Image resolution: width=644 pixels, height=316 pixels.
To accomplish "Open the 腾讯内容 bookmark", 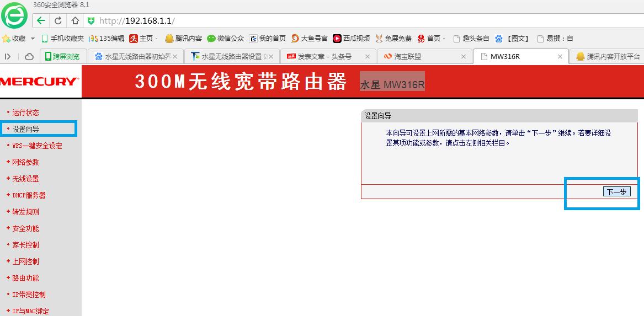I will 183,39.
